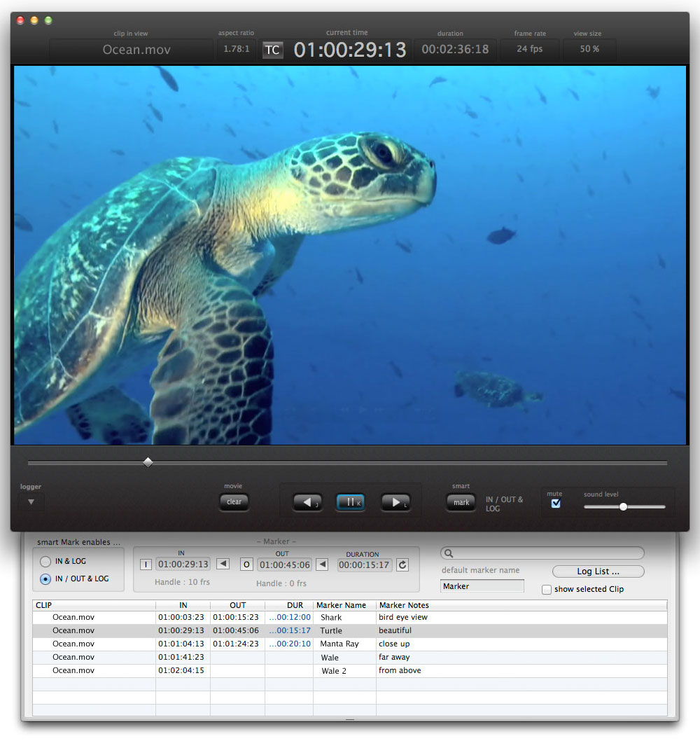This screenshot has width=700, height=741.
Task: Click the refresh icon next to DURATION
Action: pos(402,565)
